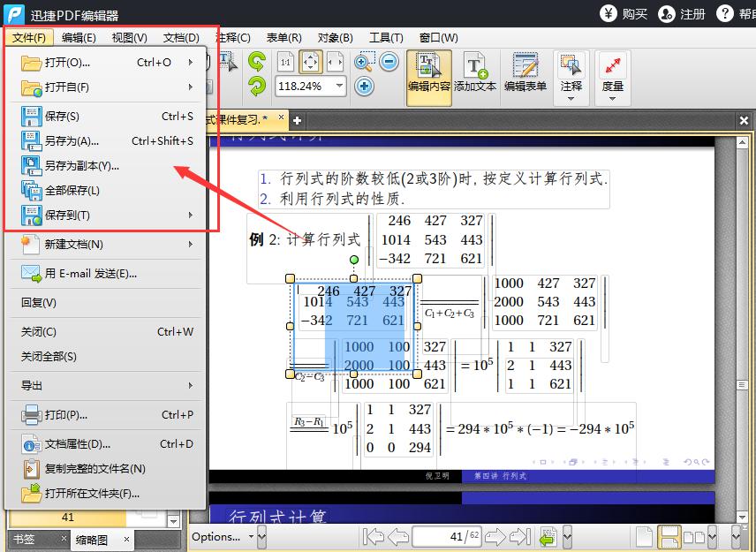Click the zoom in plus icon
Screen dimensions: 756x552
click(364, 86)
